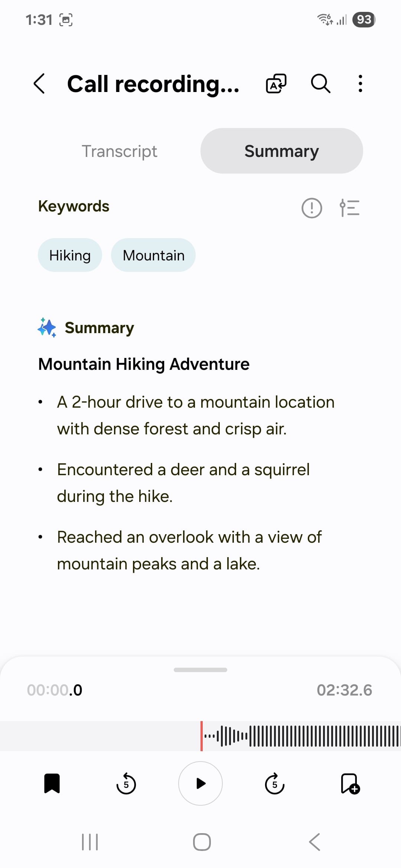
Task: Open Android recent apps button
Action: coord(90,842)
